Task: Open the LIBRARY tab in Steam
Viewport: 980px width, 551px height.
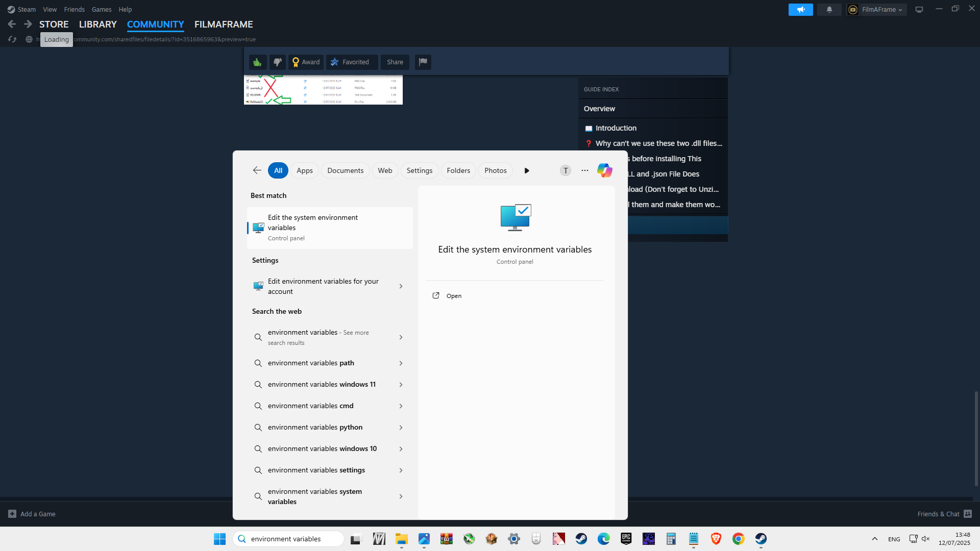Action: (97, 24)
